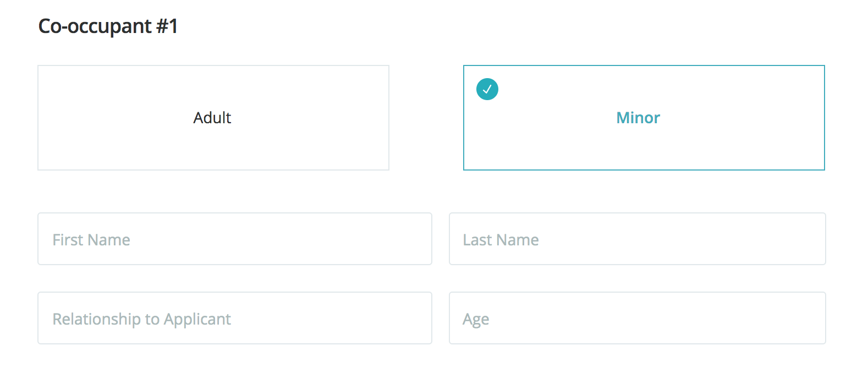Tap the white check mark badge
This screenshot has width=868, height=373.
487,89
